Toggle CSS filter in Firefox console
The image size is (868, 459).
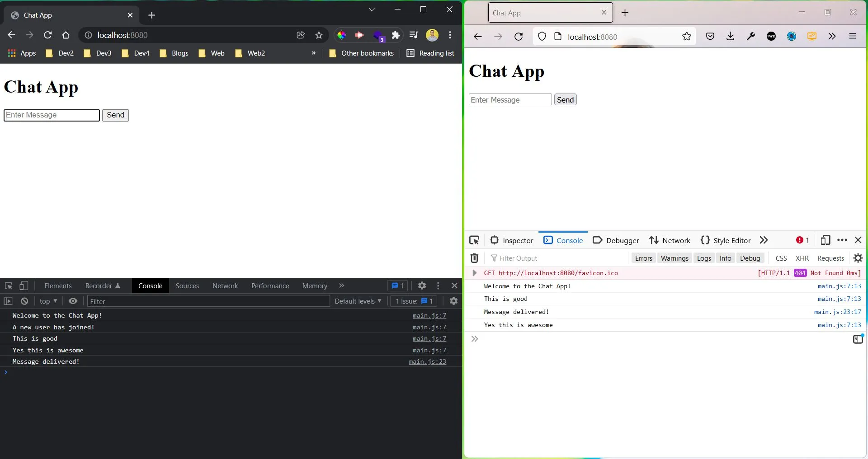(x=781, y=258)
